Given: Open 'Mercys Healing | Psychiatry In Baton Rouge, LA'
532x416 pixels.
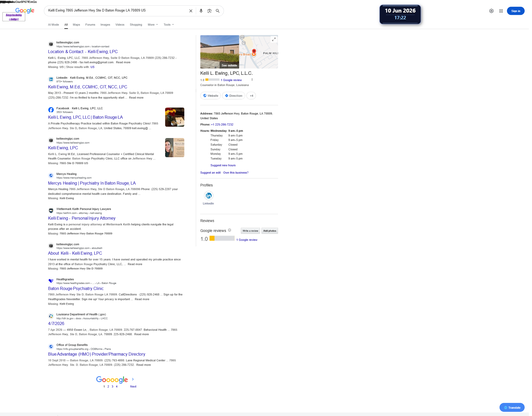Looking at the screenshot, I should 92,183.
